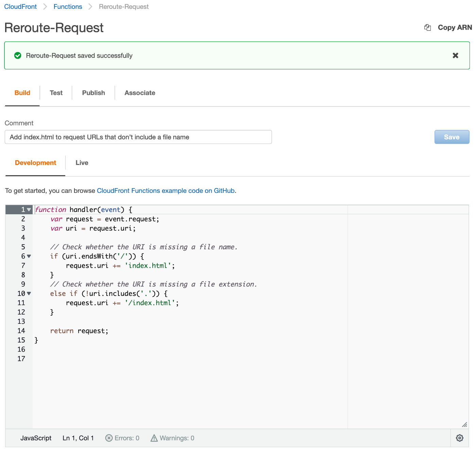Open the Associate tab
The image size is (476, 451).
[140, 93]
